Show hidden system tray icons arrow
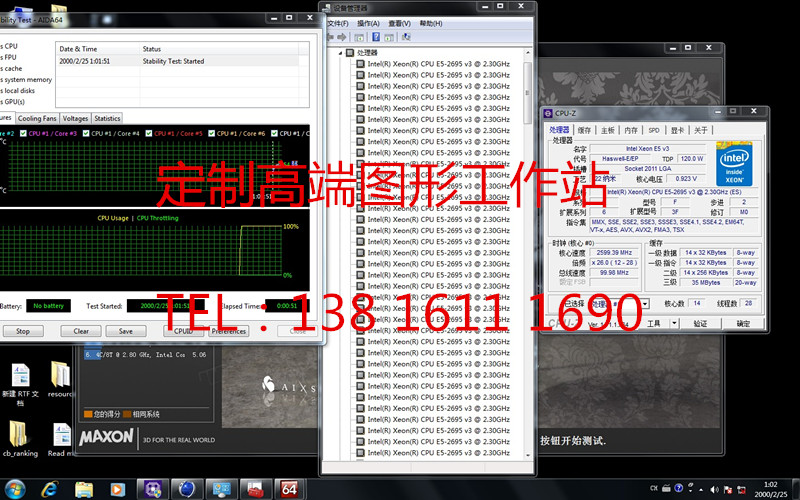The image size is (800, 500). 703,489
